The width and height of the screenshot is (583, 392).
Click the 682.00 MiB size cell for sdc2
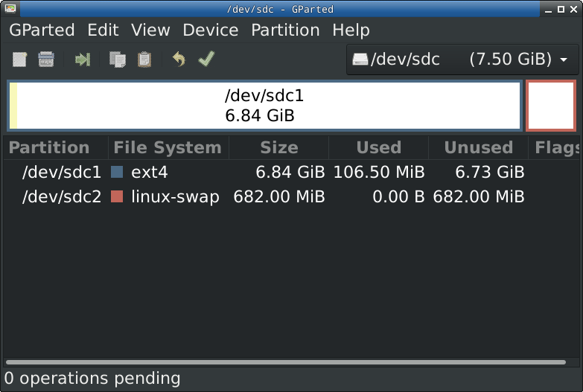click(x=279, y=197)
